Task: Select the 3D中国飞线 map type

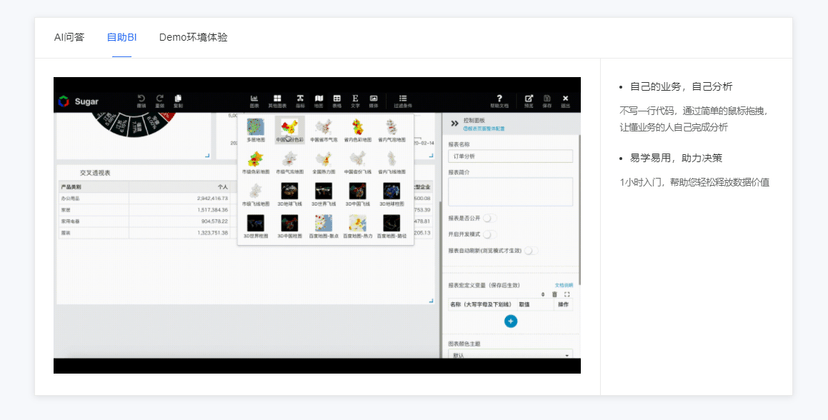Action: pyautogui.click(x=357, y=194)
